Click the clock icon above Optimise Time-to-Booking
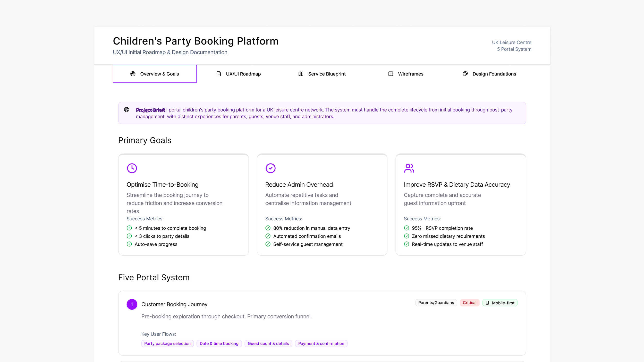This screenshot has height=362, width=644. click(132, 168)
